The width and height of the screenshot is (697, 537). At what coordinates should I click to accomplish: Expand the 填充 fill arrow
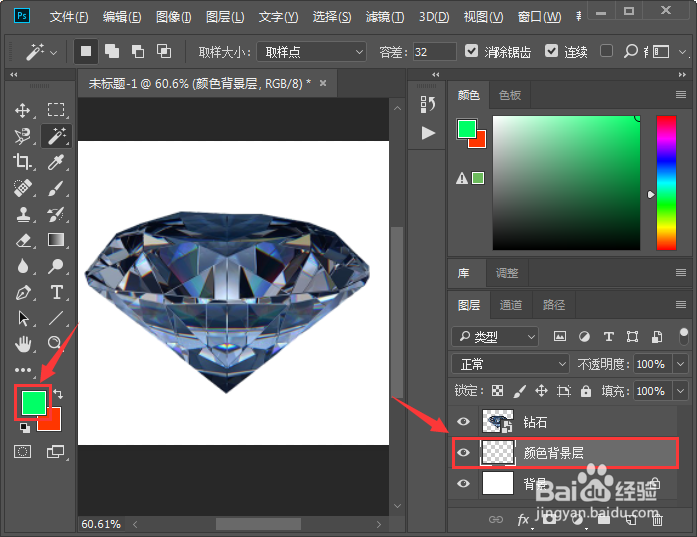(x=681, y=391)
